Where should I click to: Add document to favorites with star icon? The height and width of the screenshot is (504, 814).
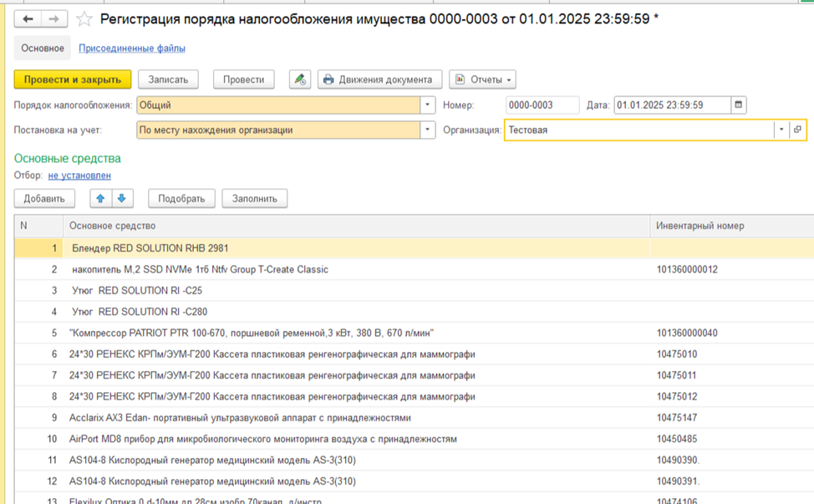(x=84, y=19)
